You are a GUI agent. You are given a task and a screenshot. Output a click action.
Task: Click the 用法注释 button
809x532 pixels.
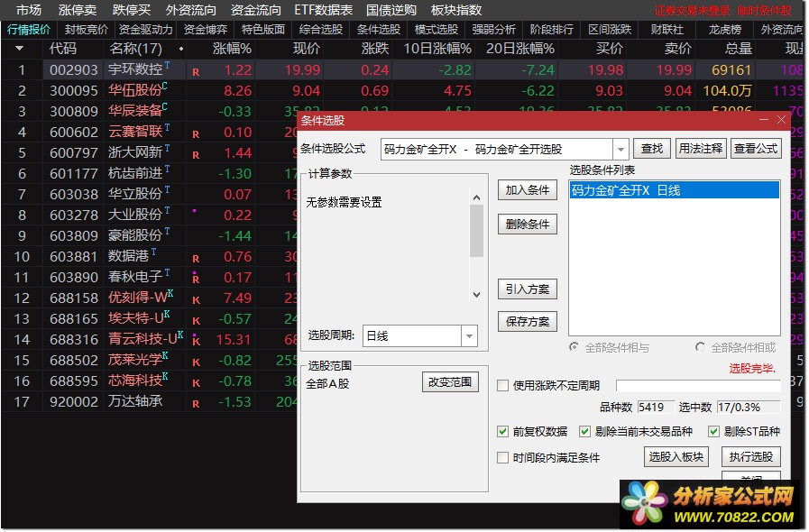(701, 149)
